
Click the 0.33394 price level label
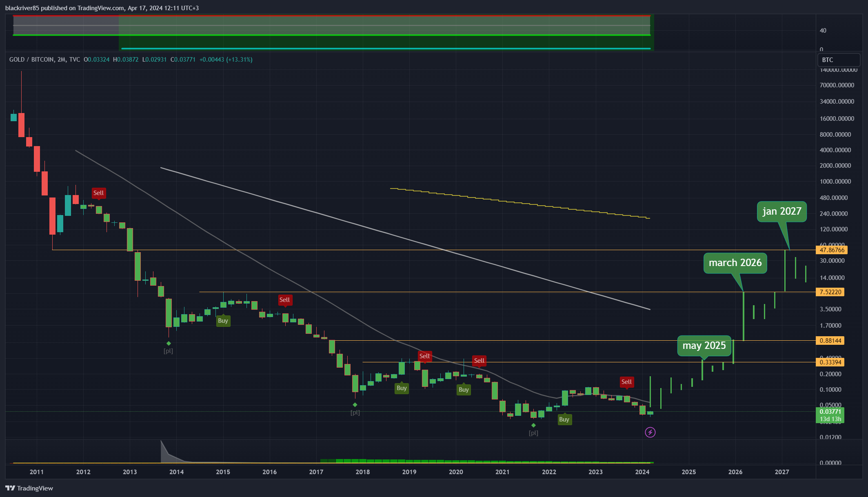pyautogui.click(x=830, y=362)
